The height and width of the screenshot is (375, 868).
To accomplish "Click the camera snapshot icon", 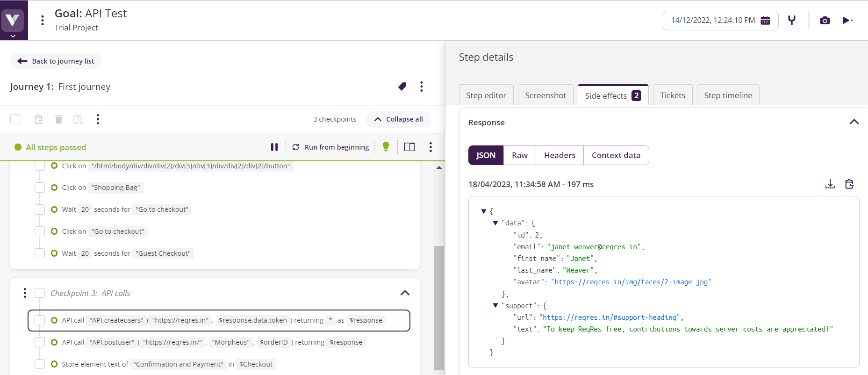I will 825,21.
